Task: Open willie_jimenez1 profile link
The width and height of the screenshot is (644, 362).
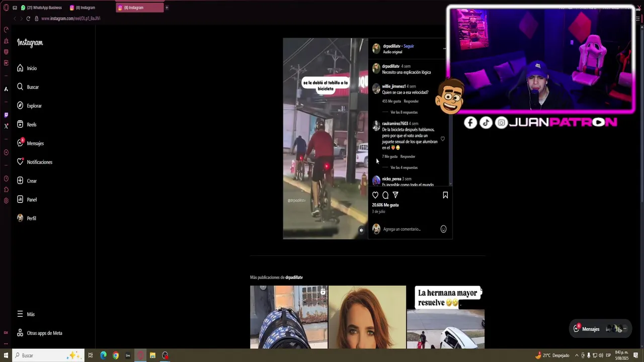Action: pyautogui.click(x=393, y=86)
